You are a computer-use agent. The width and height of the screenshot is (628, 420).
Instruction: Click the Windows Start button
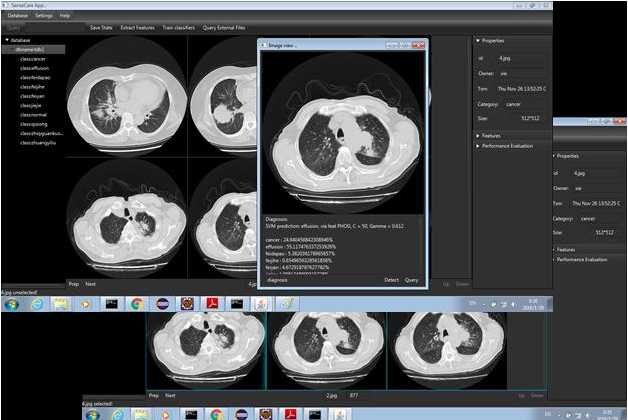(x=11, y=304)
